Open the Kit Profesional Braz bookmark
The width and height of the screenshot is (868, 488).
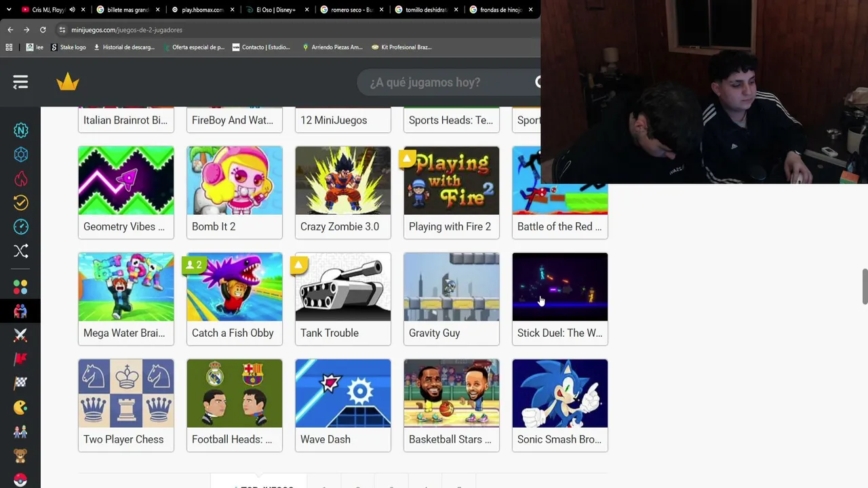tap(401, 47)
